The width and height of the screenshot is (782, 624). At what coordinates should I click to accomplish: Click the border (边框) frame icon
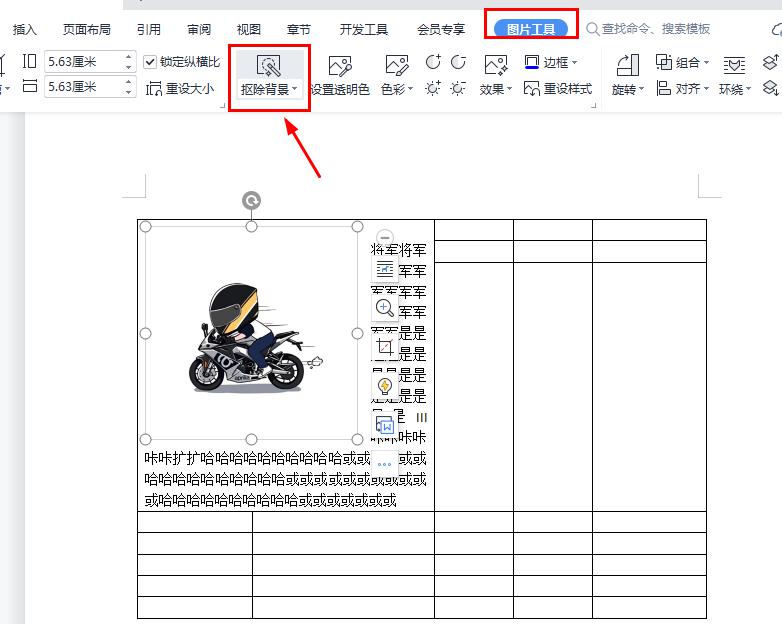point(532,62)
